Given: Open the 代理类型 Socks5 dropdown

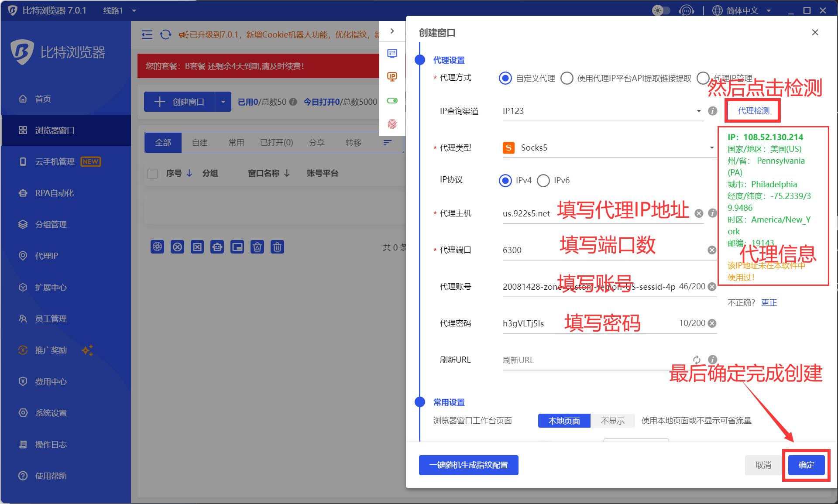Looking at the screenshot, I should click(x=609, y=148).
